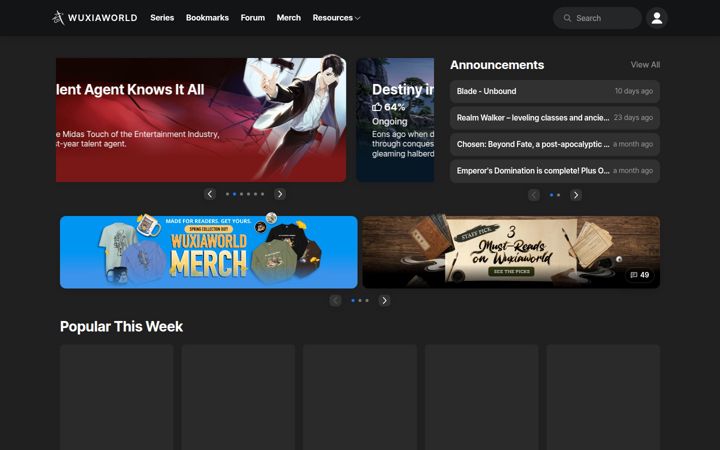Open Blade - Unbound announcement

pyautogui.click(x=555, y=91)
